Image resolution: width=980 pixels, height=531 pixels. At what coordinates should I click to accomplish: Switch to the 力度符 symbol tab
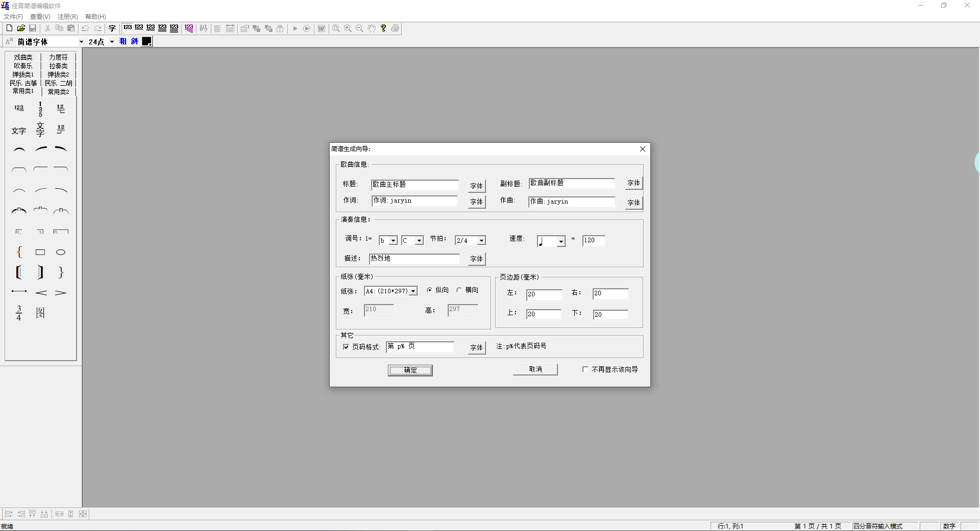click(x=58, y=57)
